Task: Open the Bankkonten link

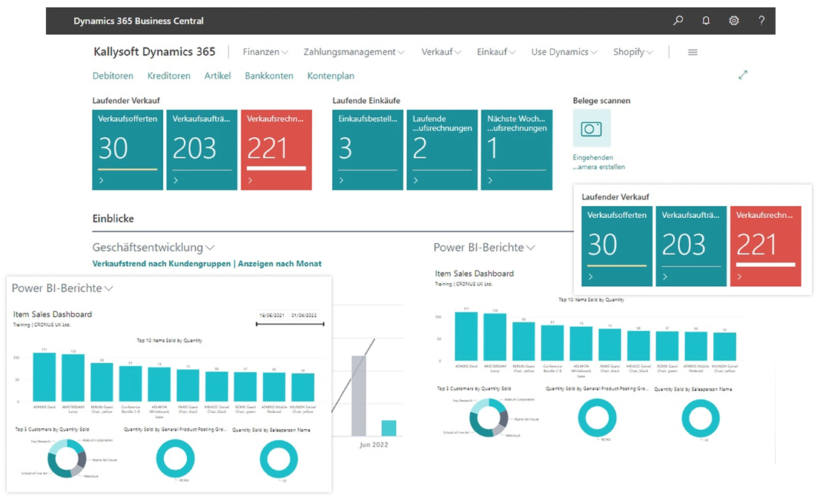Action: point(268,76)
